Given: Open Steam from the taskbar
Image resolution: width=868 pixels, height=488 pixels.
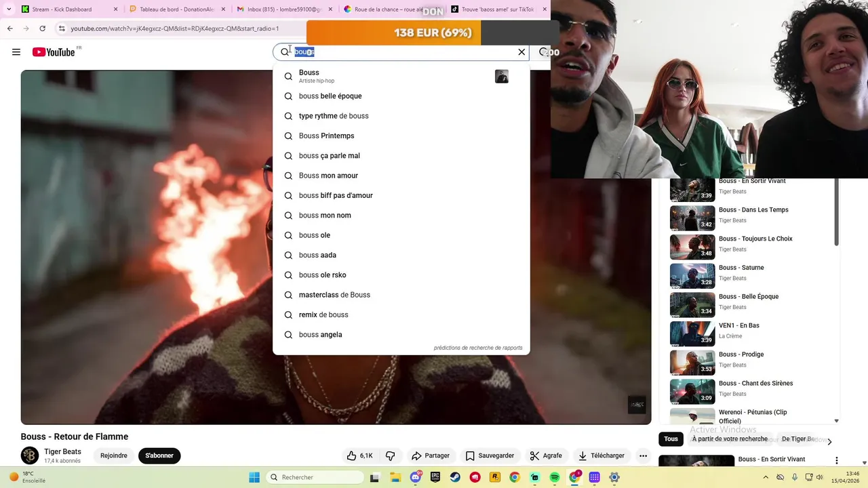Looking at the screenshot, I should pyautogui.click(x=455, y=477).
